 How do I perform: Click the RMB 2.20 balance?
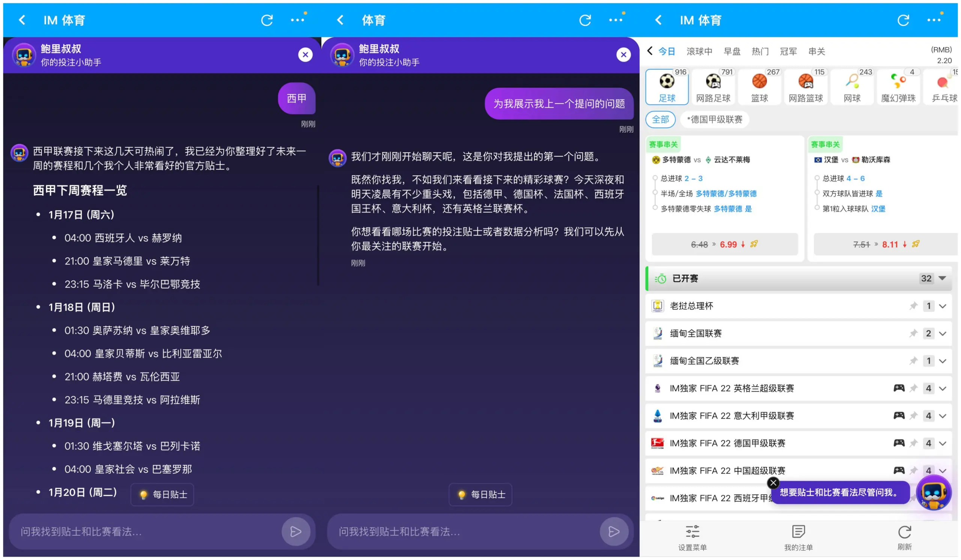(x=941, y=55)
